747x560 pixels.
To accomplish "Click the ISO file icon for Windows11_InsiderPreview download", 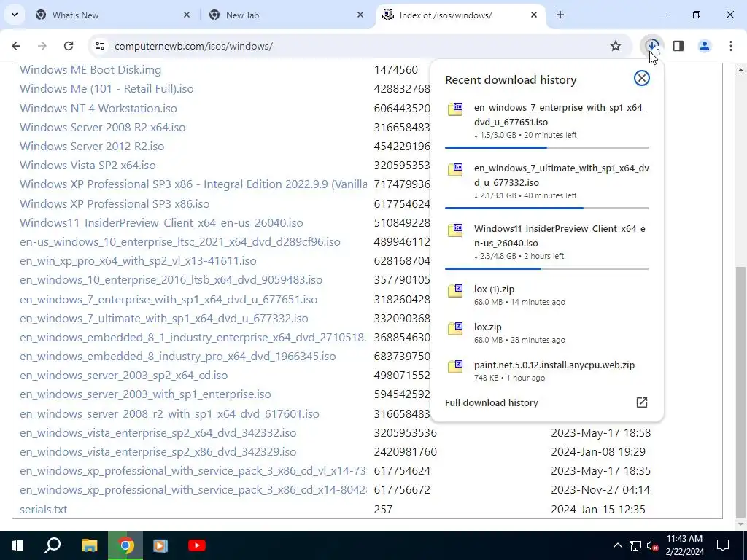I will [455, 230].
